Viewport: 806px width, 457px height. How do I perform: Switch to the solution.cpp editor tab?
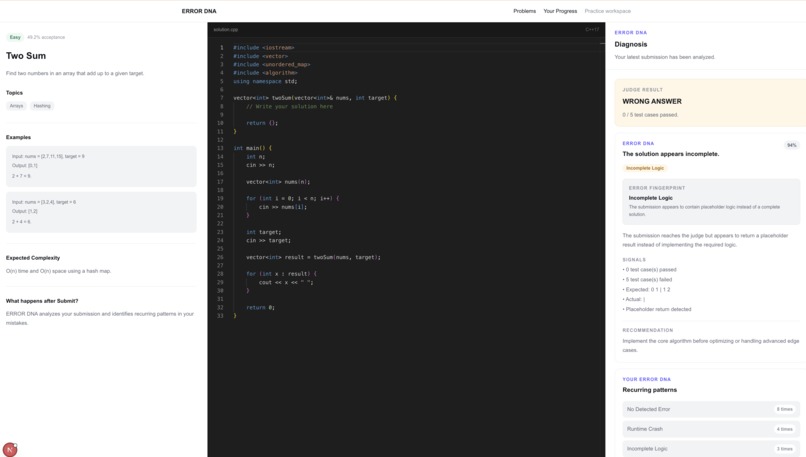[x=226, y=30]
